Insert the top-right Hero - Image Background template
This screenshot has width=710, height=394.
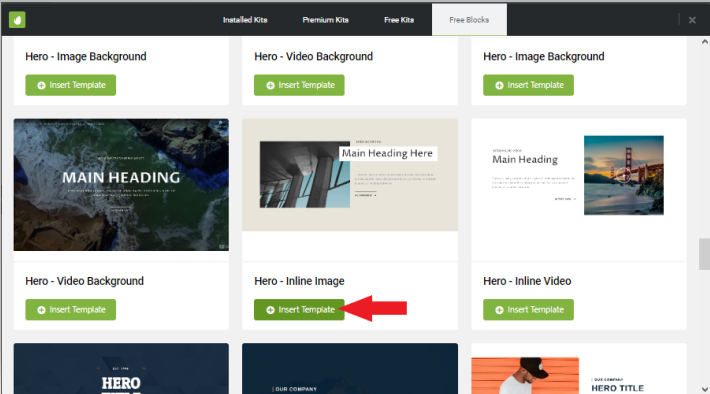(x=528, y=85)
